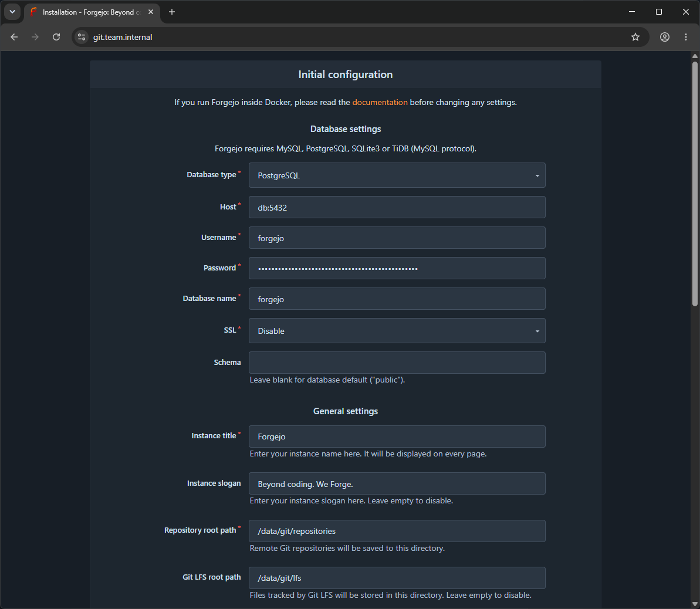Click into the Instance slogan field
700x609 pixels.
tap(397, 483)
